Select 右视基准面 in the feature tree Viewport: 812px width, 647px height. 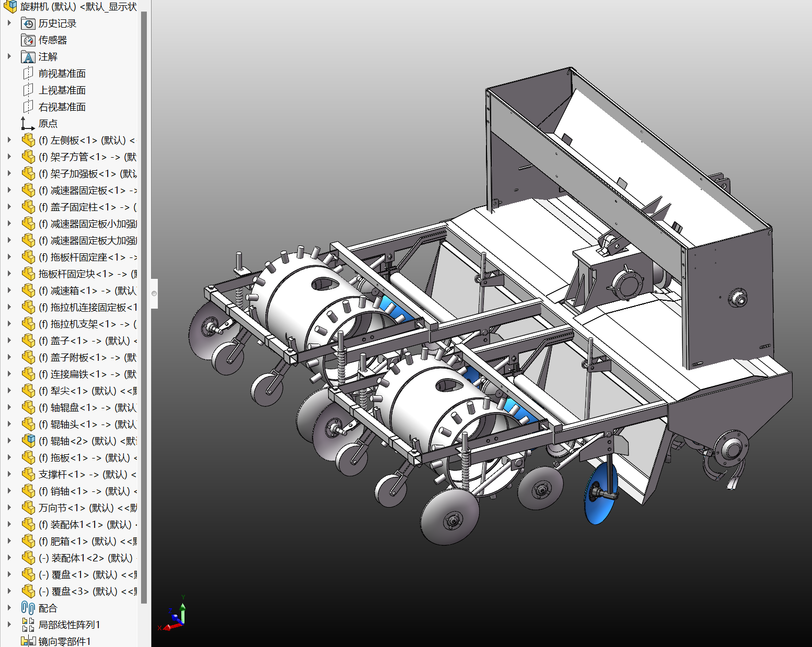pyautogui.click(x=62, y=107)
